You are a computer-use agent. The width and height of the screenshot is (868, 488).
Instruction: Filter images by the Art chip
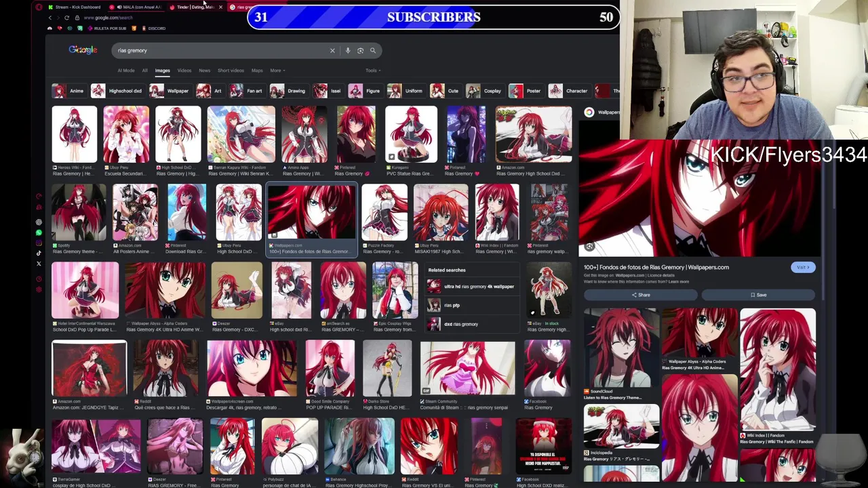[x=210, y=91]
